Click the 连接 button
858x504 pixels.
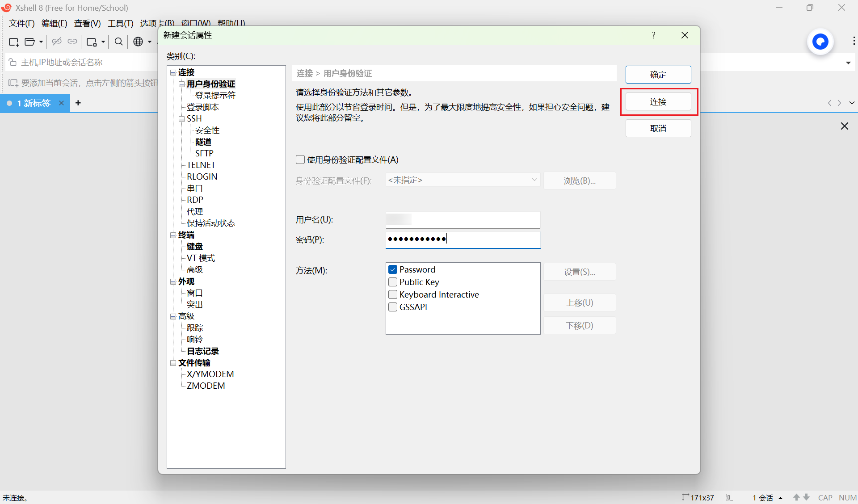click(x=658, y=101)
